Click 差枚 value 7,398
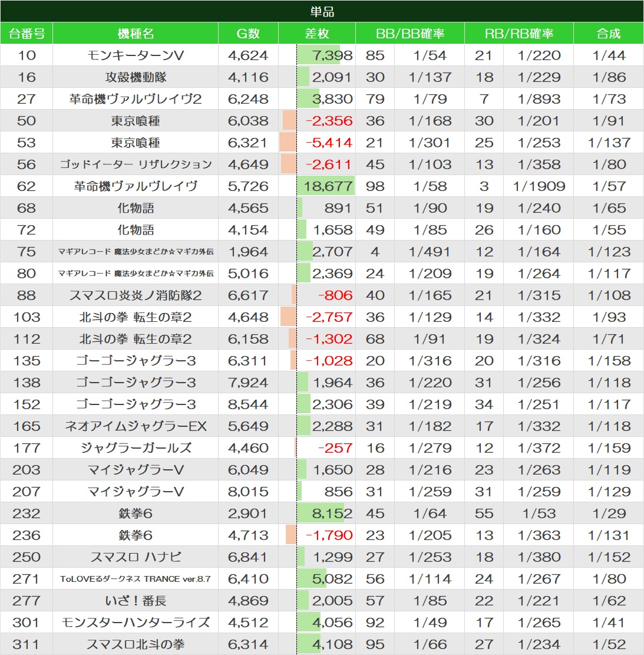Viewport: 644px width, 655px height. 332,55
